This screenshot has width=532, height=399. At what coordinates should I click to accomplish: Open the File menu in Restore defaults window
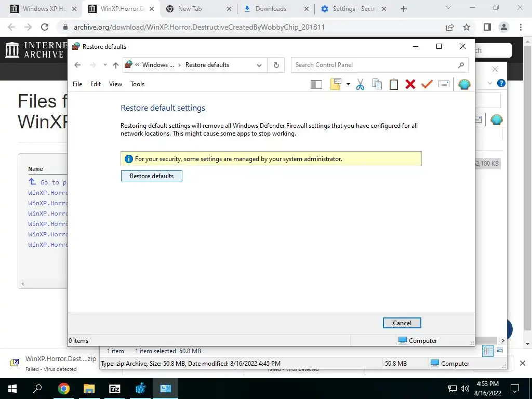point(77,84)
